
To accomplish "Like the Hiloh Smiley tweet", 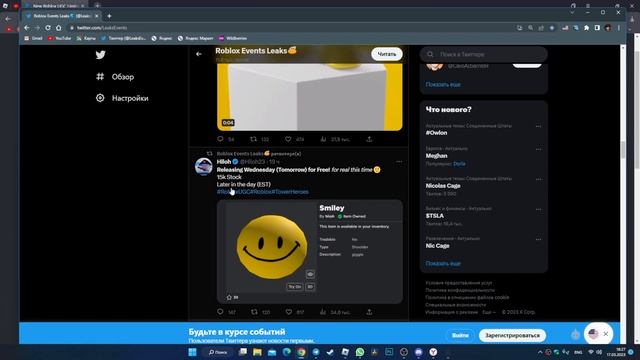I will click(289, 312).
